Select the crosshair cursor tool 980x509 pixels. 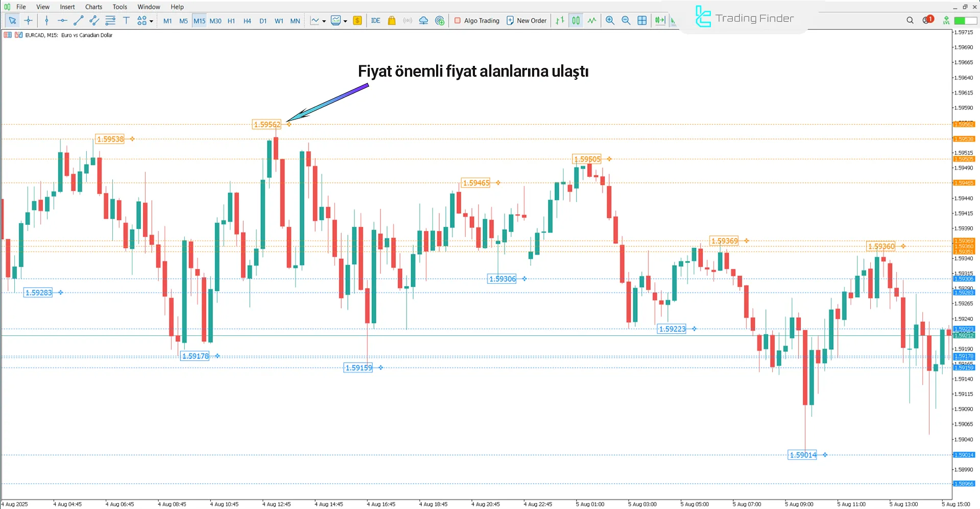coord(29,20)
